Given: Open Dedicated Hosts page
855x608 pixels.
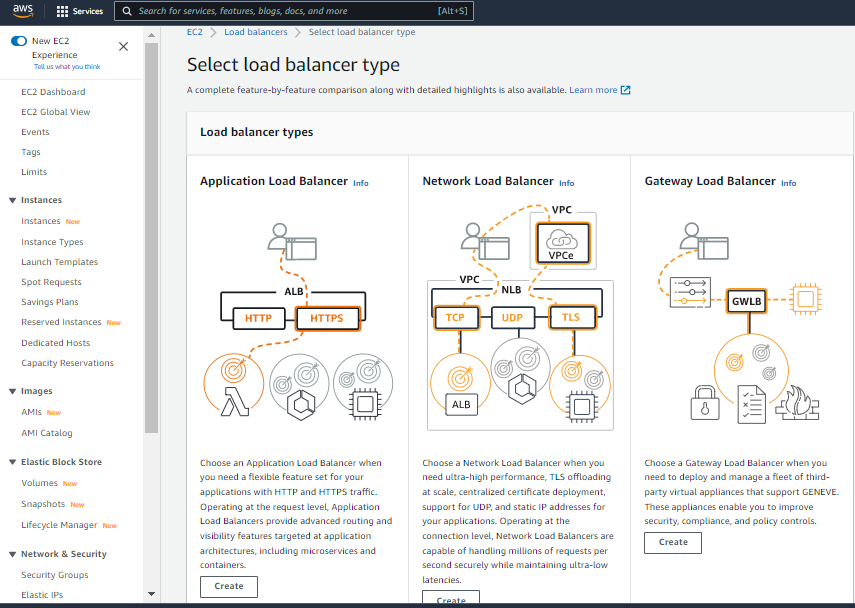Looking at the screenshot, I should 56,343.
